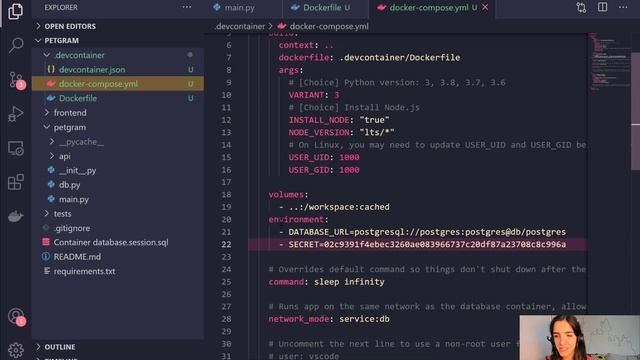
Task: Open the Extensions view
Action: click(x=16, y=182)
